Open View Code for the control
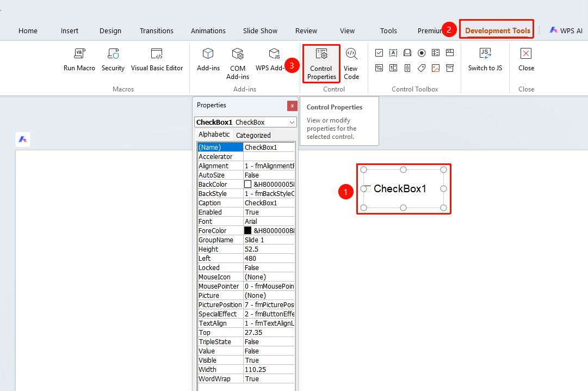Viewport: 588px width, 391px height. (351, 64)
